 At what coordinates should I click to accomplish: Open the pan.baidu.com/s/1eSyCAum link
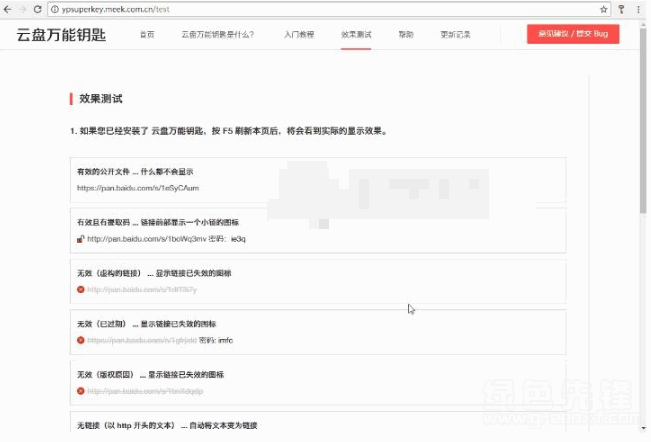point(138,188)
